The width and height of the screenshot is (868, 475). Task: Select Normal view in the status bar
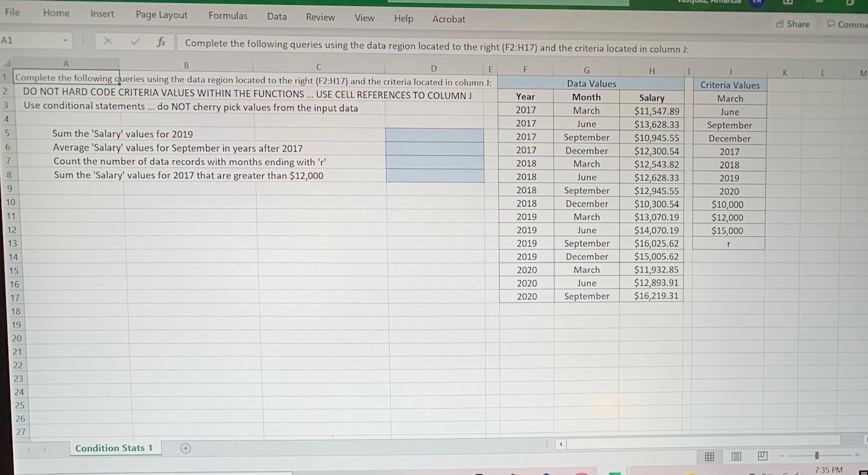(x=709, y=456)
